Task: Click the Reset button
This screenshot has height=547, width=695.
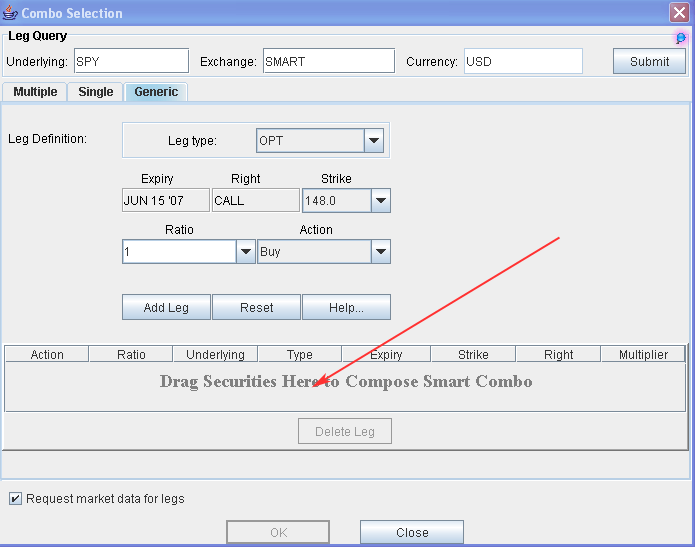Action: coord(256,307)
